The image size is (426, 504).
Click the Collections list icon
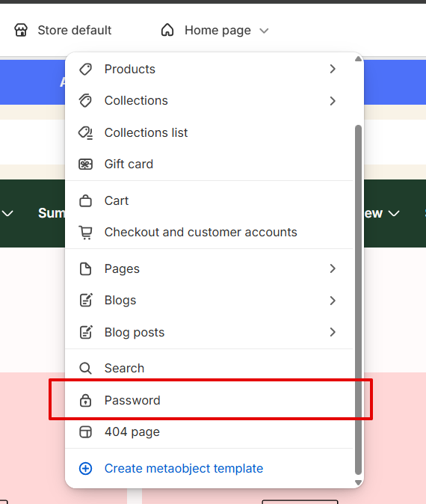click(85, 132)
